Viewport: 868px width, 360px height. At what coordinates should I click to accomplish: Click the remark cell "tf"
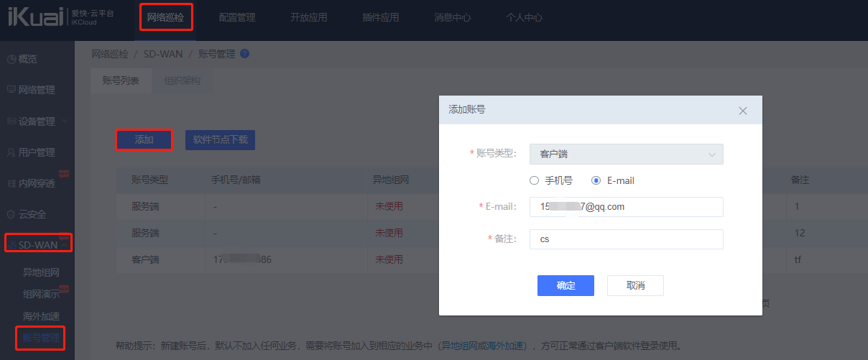798,259
